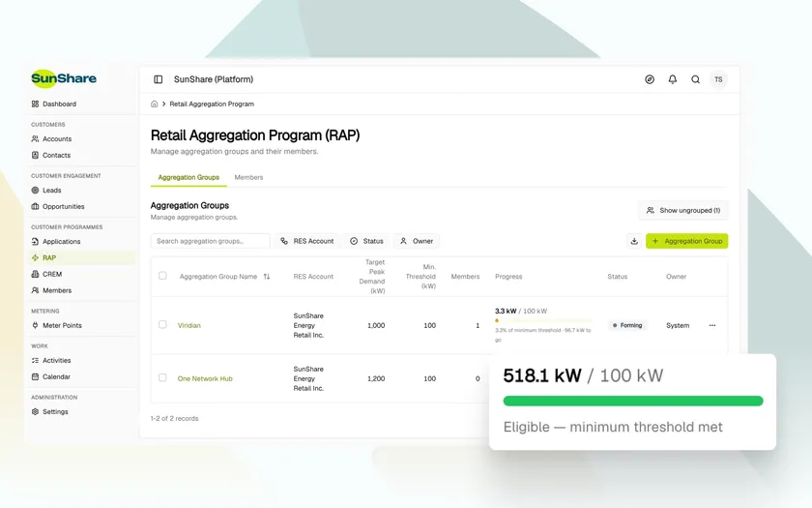Click Viridian's 3.3 kW progress bar
The image size is (812, 508).
pyautogui.click(x=543, y=321)
